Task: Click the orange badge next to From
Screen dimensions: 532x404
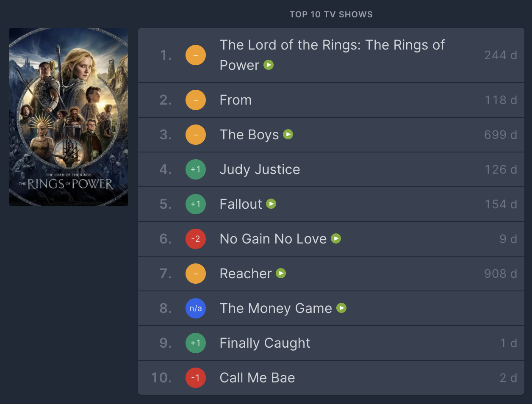Action: coord(196,100)
